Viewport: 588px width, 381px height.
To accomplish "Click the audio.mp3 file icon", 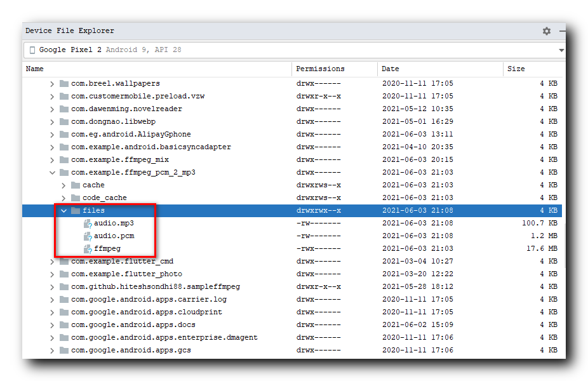I will [88, 224].
